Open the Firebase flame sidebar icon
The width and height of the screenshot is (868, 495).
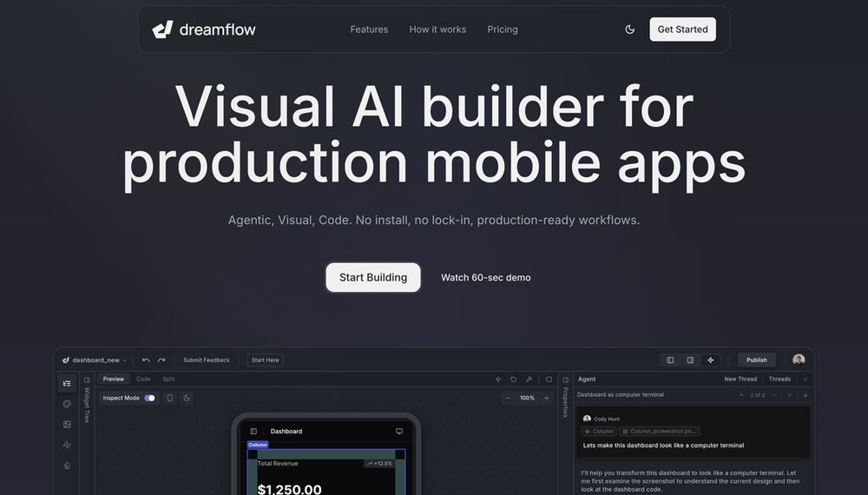(x=67, y=465)
